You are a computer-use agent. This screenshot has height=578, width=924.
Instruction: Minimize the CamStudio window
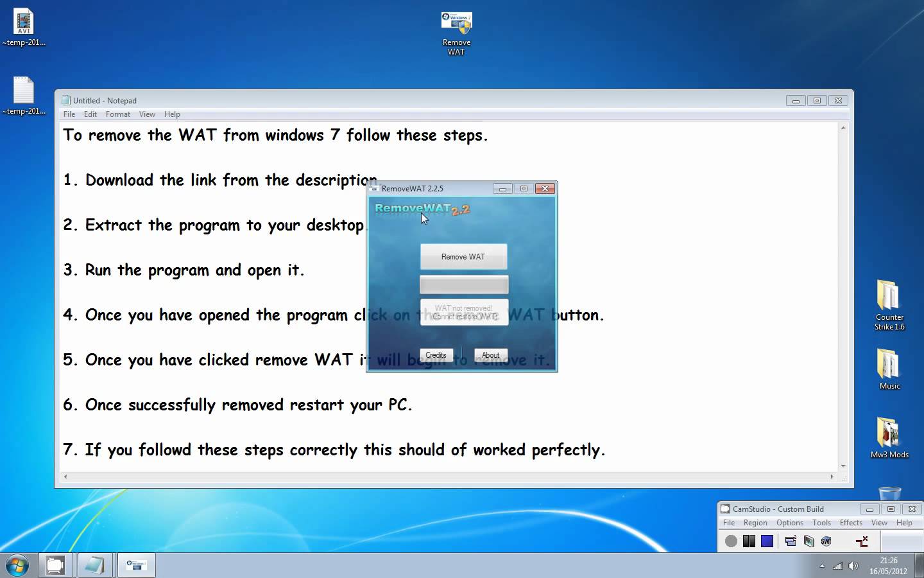click(x=869, y=509)
